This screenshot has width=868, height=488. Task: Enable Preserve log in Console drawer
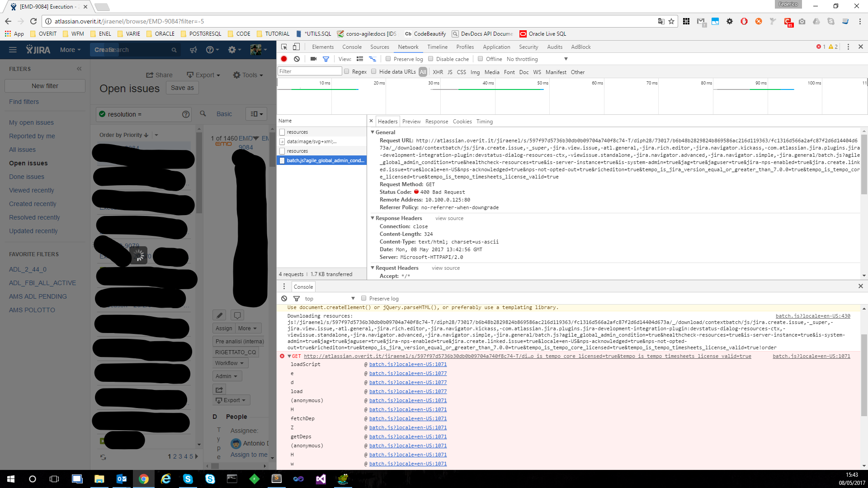click(363, 298)
